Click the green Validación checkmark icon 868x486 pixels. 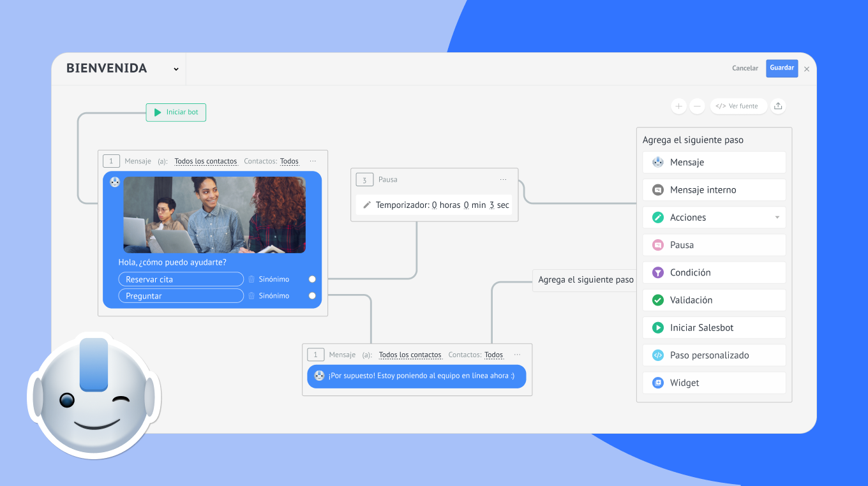[658, 300]
